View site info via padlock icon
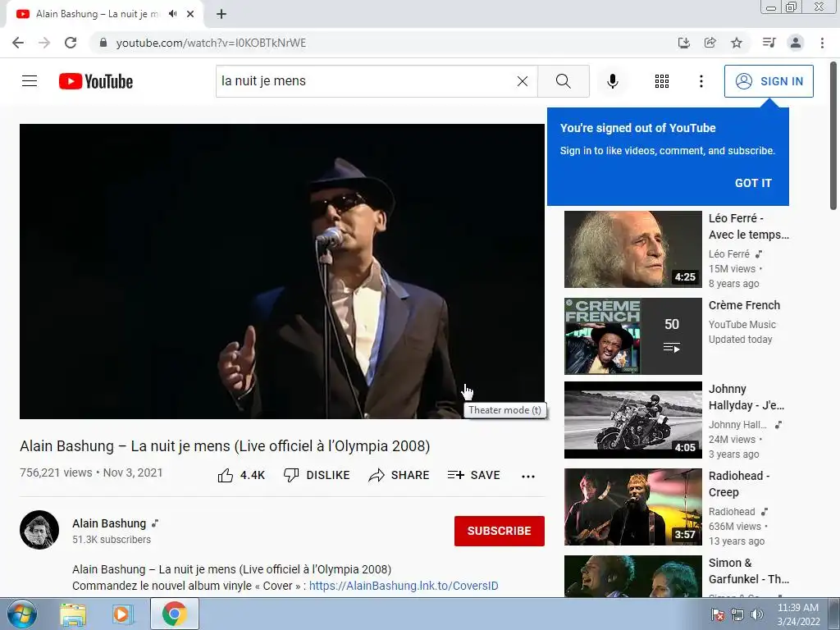This screenshot has width=840, height=630. (x=103, y=43)
